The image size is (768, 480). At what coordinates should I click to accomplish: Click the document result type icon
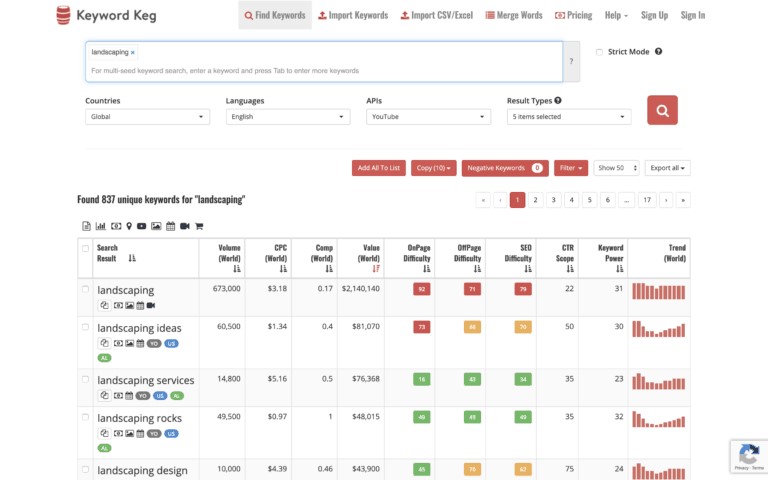[x=86, y=226]
